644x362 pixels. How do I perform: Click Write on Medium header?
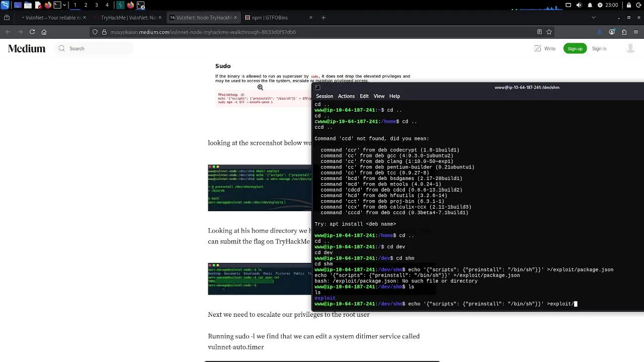click(545, 48)
